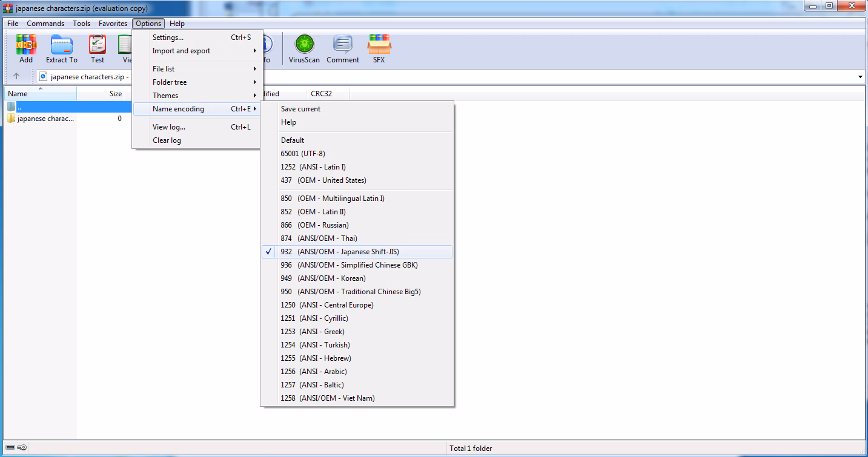The height and width of the screenshot is (457, 868).
Task: Open the Favorites menu
Action: 113,24
